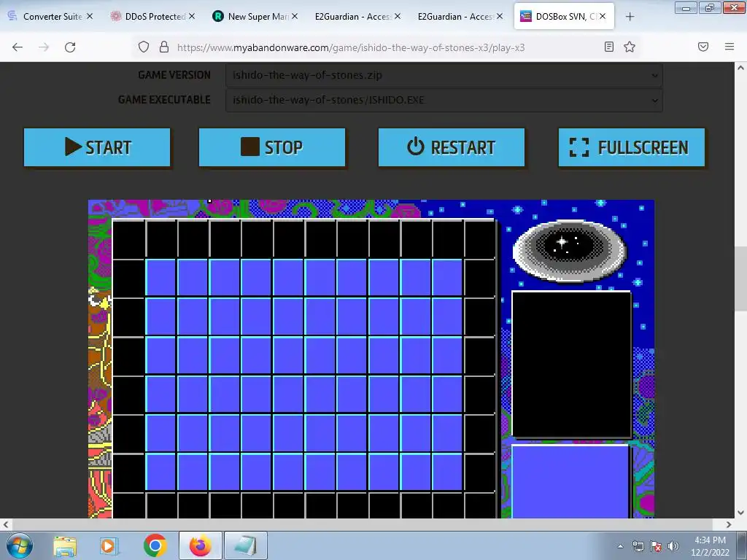
Task: Click the vertical scrollbar thumb
Action: (x=741, y=279)
